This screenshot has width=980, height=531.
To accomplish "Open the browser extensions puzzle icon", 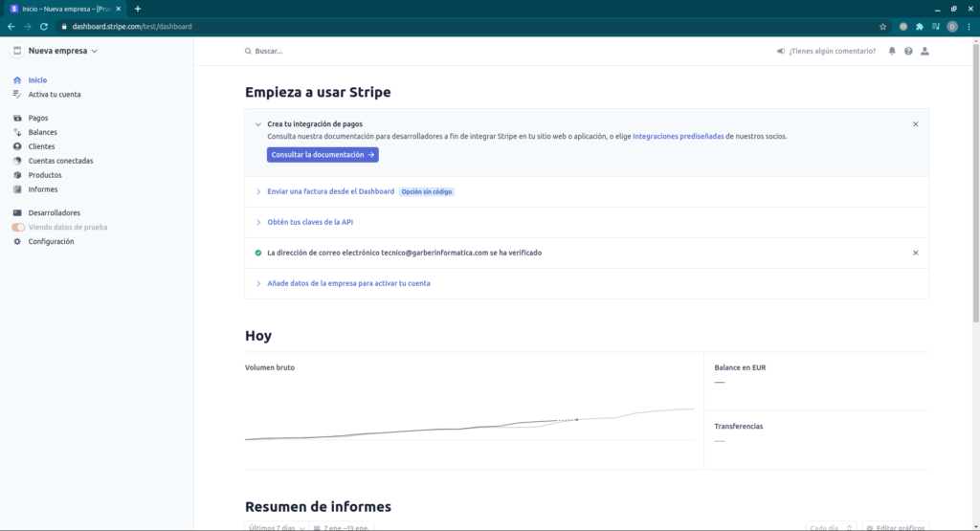I will coord(920,26).
